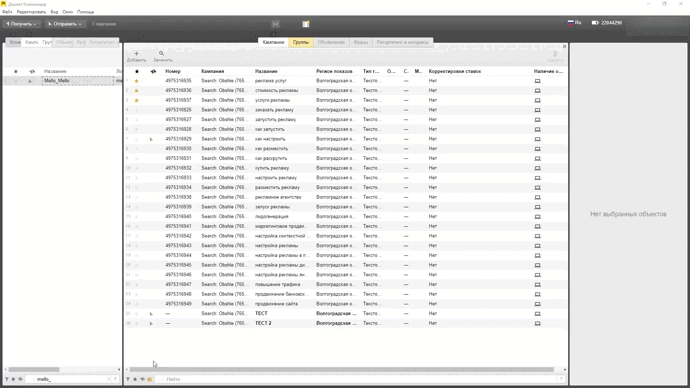This screenshot has height=388, width=690.
Task: Toggle star on row услуги рекламы
Action: click(x=136, y=100)
